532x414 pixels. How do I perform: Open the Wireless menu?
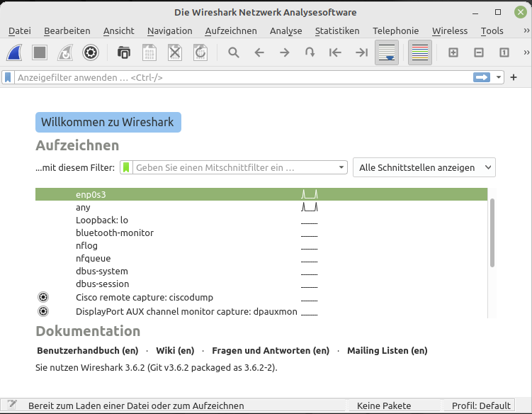tap(450, 31)
